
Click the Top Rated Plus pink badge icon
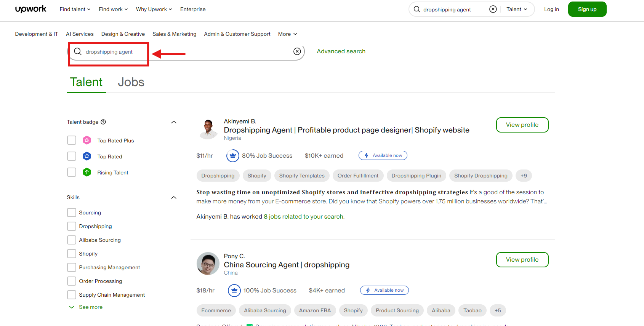tap(87, 140)
